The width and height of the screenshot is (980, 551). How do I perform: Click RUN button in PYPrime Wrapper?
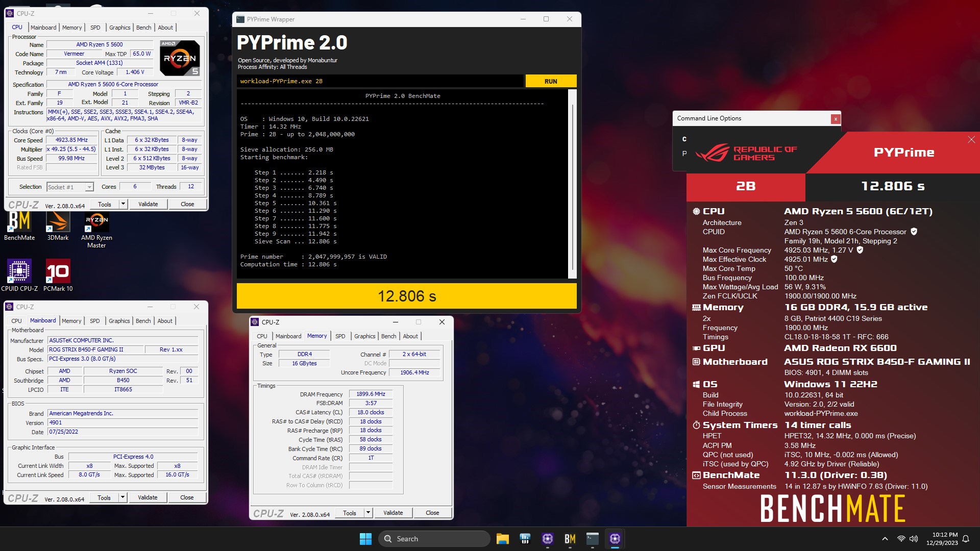[551, 81]
